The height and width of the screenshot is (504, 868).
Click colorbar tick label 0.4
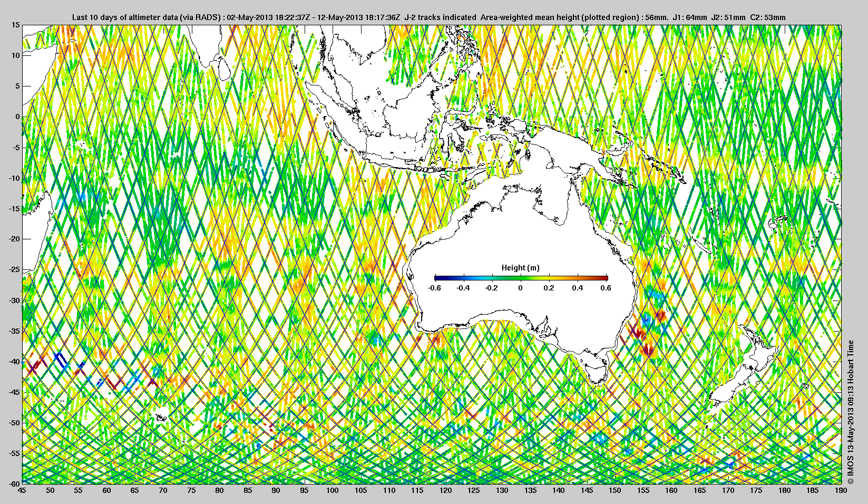578,288
